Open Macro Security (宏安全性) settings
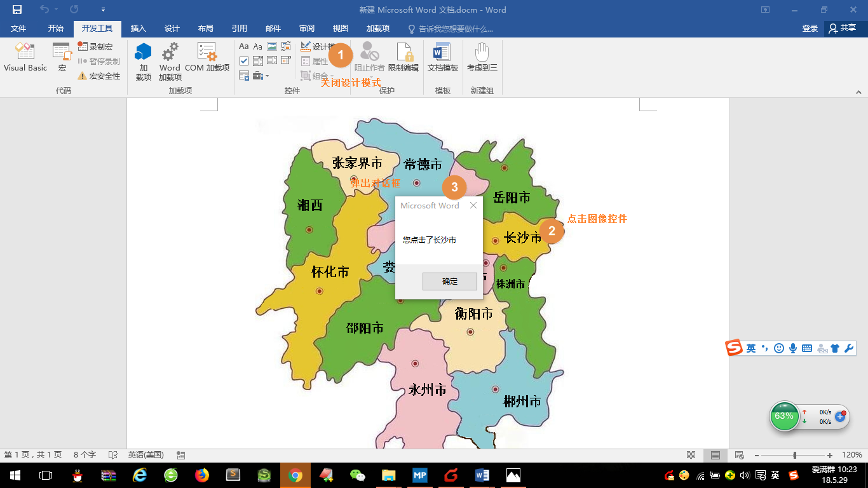Image resolution: width=868 pixels, height=488 pixels. pyautogui.click(x=98, y=76)
